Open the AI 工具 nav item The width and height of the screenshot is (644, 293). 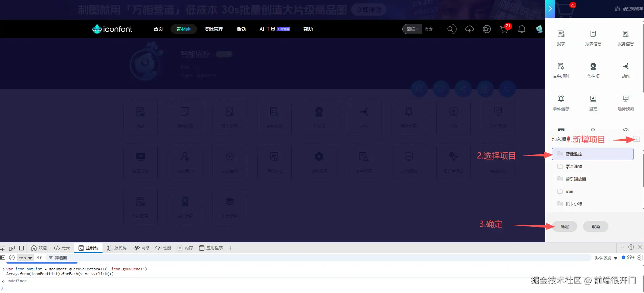(x=274, y=29)
